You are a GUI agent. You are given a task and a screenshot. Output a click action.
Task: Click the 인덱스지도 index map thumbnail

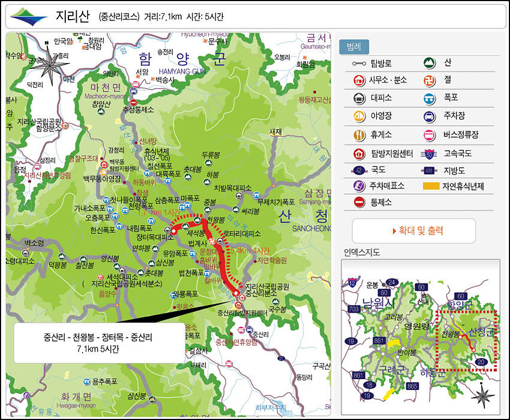point(420,337)
